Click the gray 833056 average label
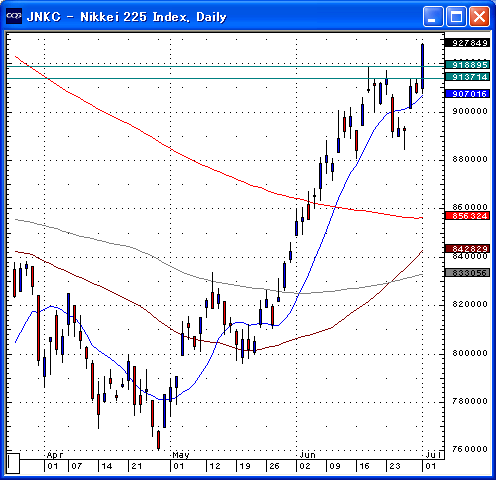The width and height of the screenshot is (496, 480). coord(467,273)
